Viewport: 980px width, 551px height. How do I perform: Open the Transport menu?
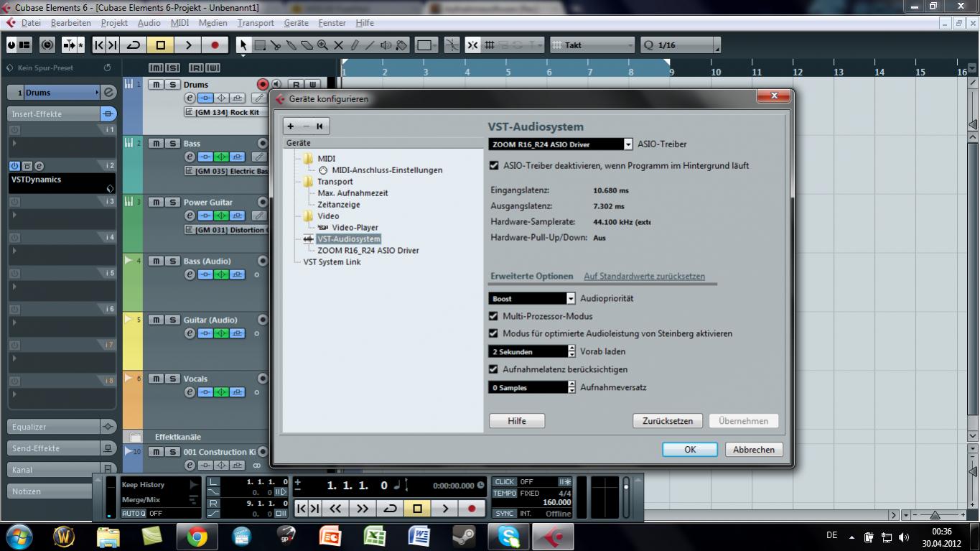[256, 23]
